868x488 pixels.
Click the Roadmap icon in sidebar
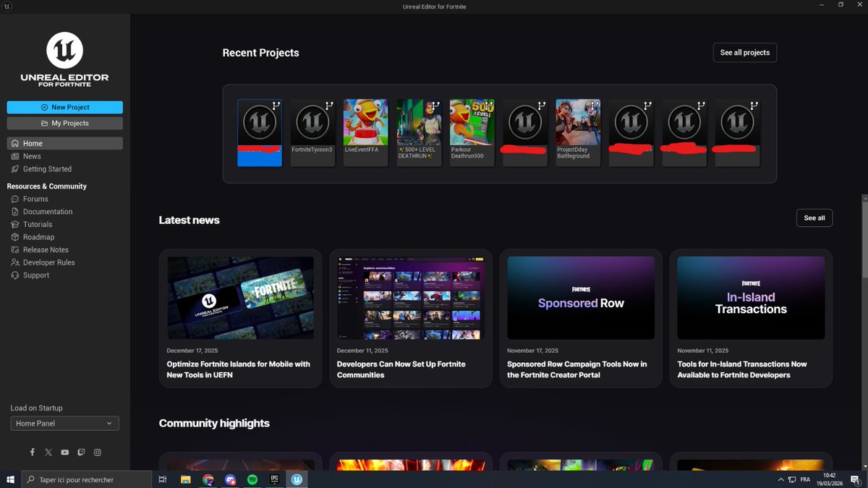coord(16,237)
